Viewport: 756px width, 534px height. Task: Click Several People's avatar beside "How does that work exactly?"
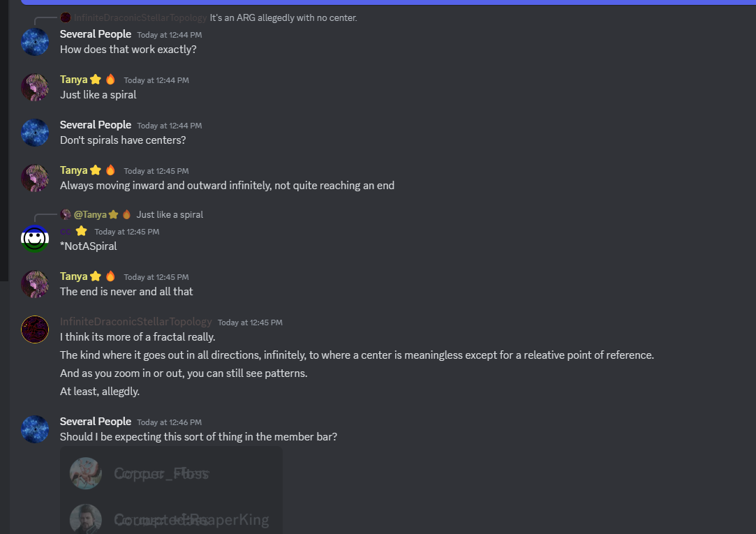(35, 42)
